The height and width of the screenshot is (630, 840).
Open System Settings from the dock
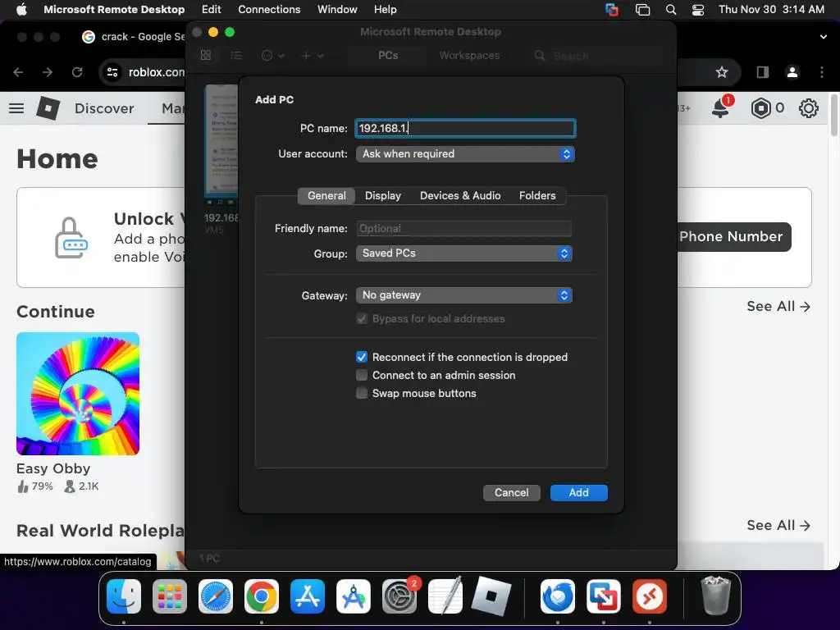399,596
